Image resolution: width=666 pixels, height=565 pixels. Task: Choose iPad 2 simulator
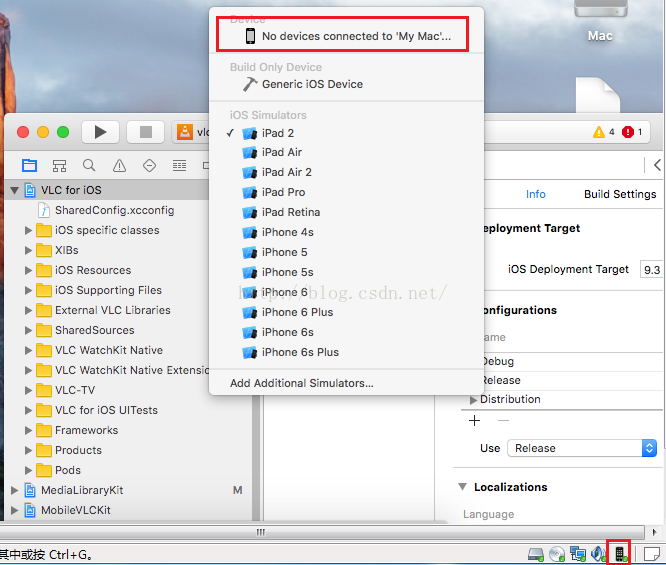346,133
